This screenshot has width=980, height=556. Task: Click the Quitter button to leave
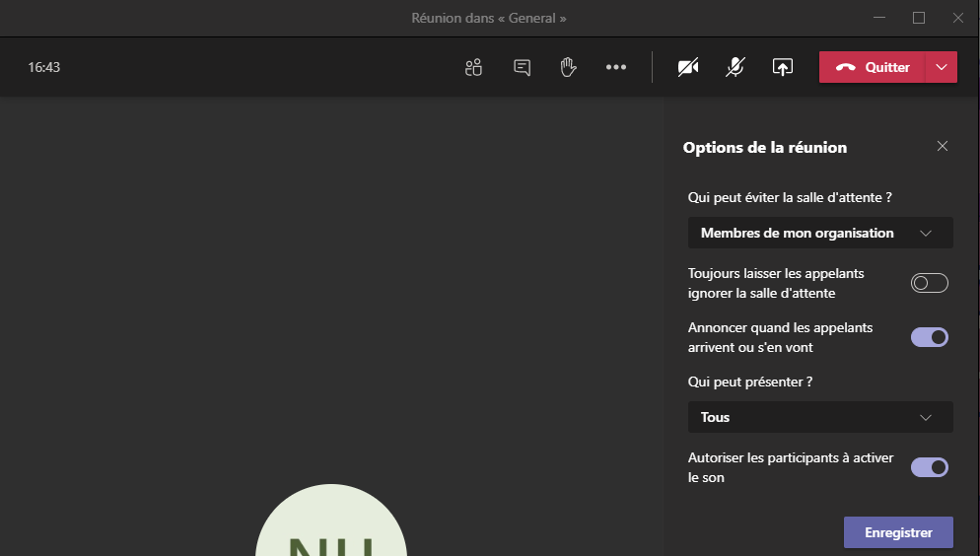(x=873, y=67)
